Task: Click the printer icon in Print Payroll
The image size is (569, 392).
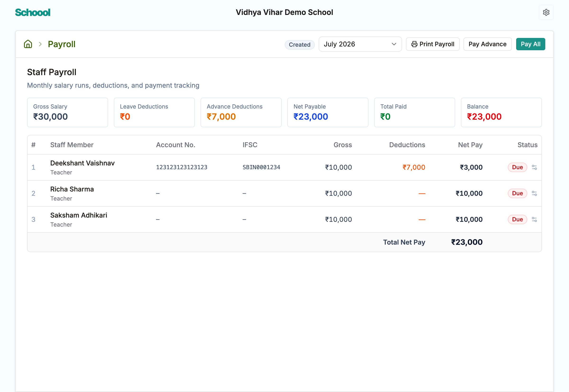Action: (414, 44)
